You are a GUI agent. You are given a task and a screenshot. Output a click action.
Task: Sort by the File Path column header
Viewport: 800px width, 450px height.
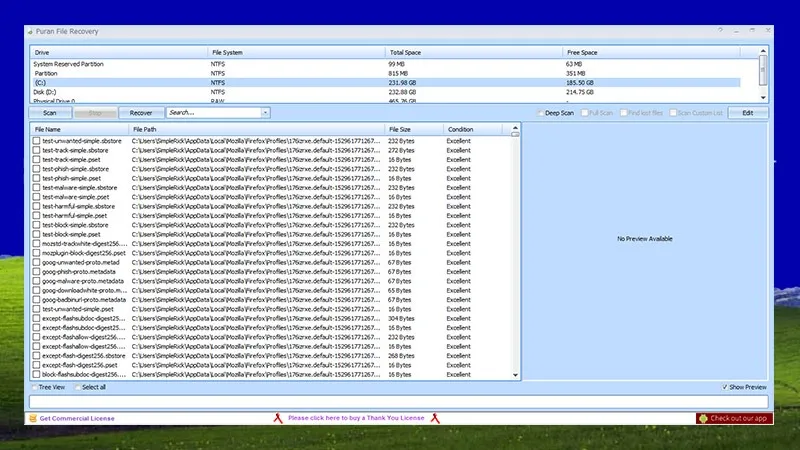(x=257, y=130)
